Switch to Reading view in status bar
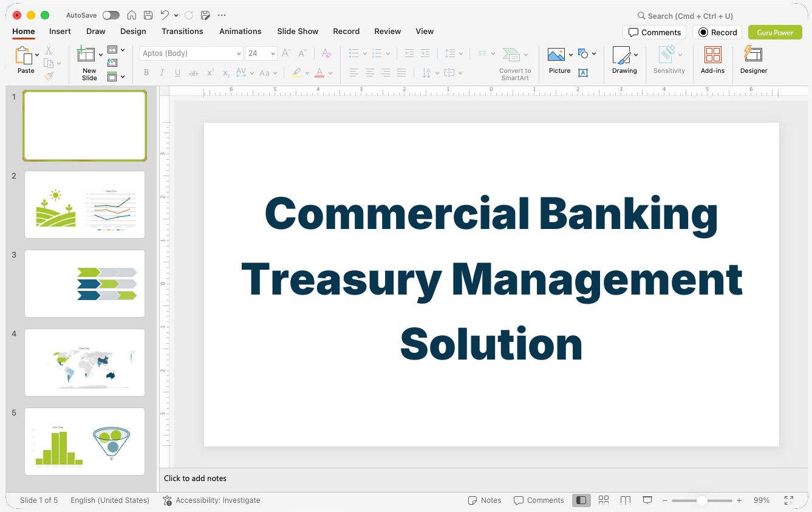This screenshot has width=812, height=512. tap(626, 500)
